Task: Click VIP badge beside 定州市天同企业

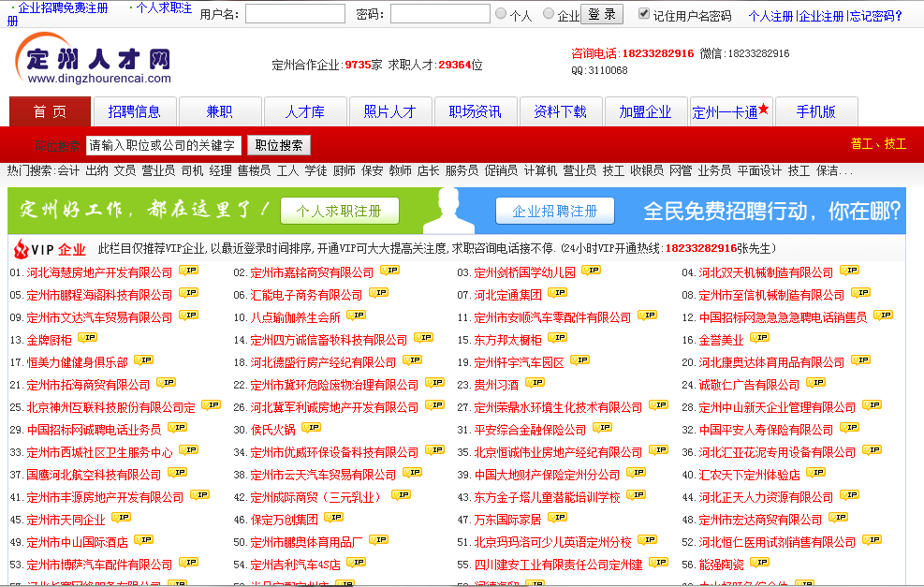Action: (122, 518)
